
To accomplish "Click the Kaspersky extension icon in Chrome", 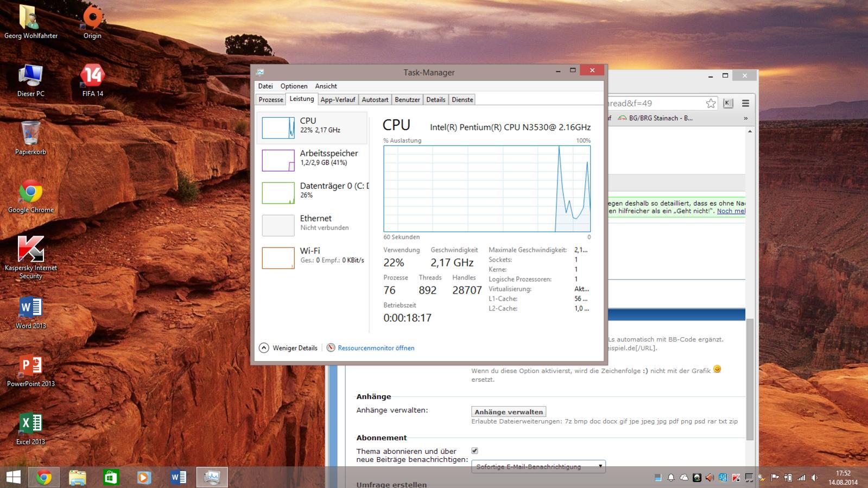I will [728, 103].
